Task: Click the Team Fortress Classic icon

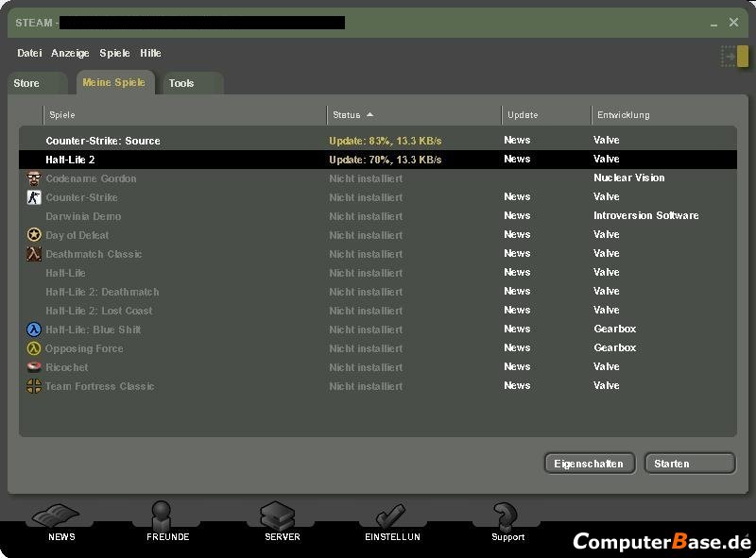Action: tap(34, 385)
